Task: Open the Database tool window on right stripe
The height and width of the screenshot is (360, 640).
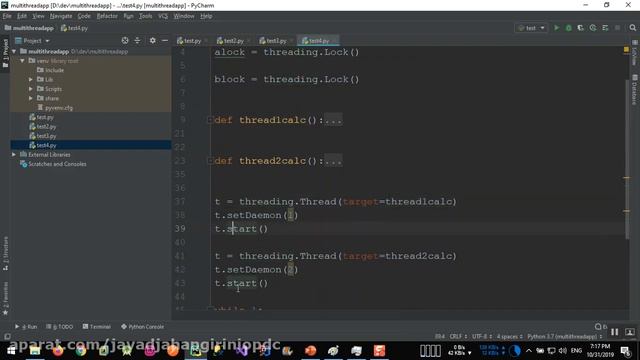Action: [635, 90]
